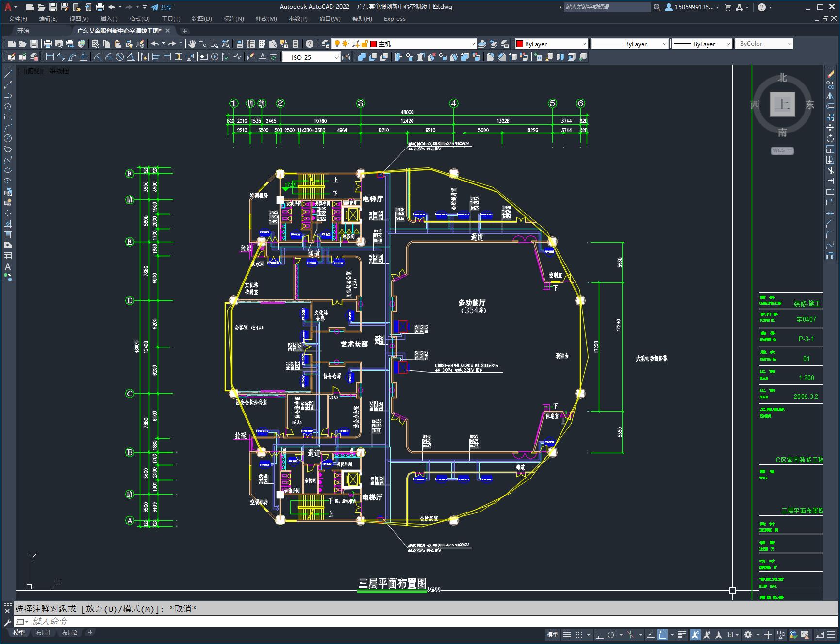Click the 模型 button in status bar

tap(552, 634)
